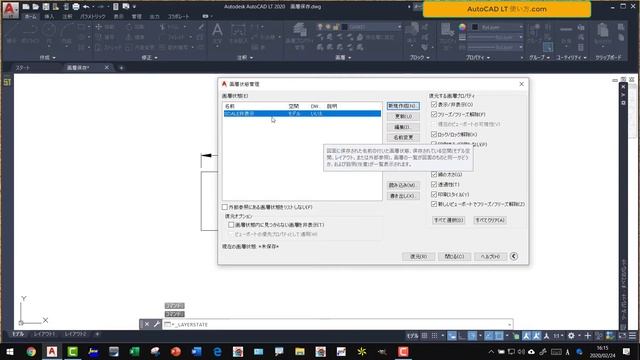Viewport: 640px width, 360px height.
Task: Open Word from taskbar
Action: click(x=196, y=351)
